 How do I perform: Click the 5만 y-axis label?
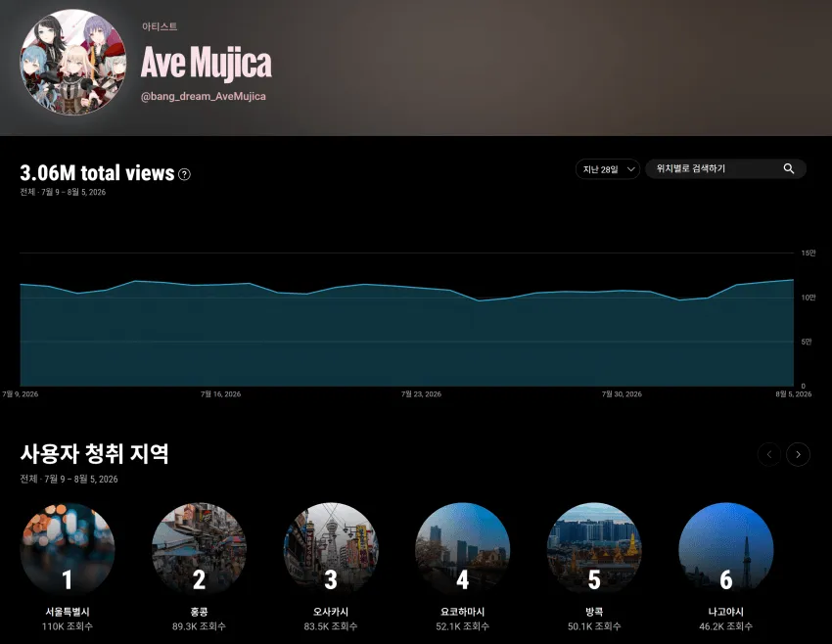click(x=806, y=342)
